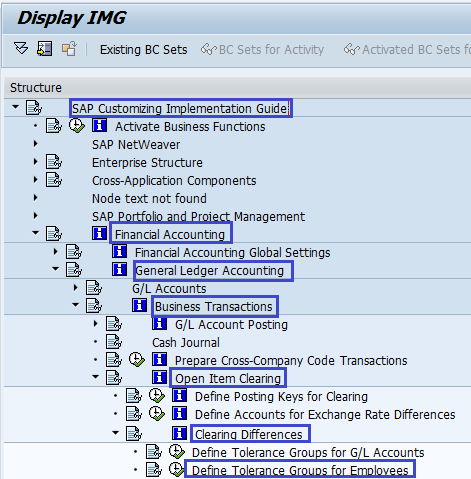This screenshot has height=479, width=471.
Task: Expand the Node text not found entry
Action: click(36, 198)
